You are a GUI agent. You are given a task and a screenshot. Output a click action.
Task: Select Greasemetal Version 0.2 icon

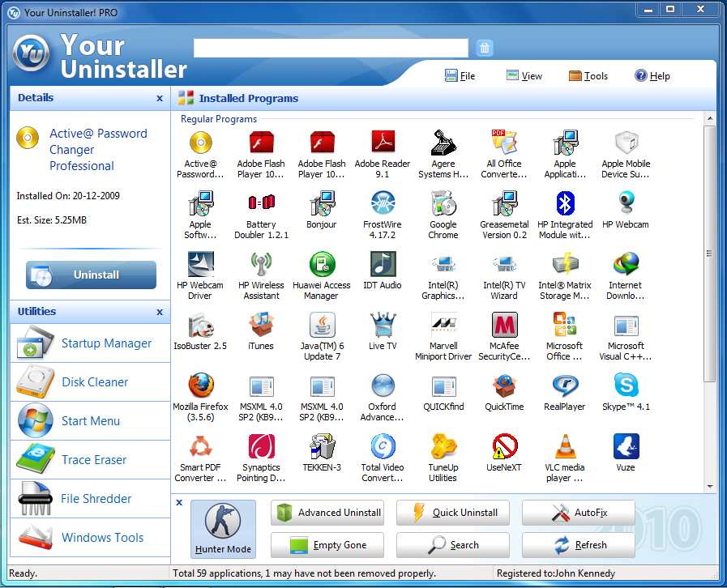click(504, 203)
